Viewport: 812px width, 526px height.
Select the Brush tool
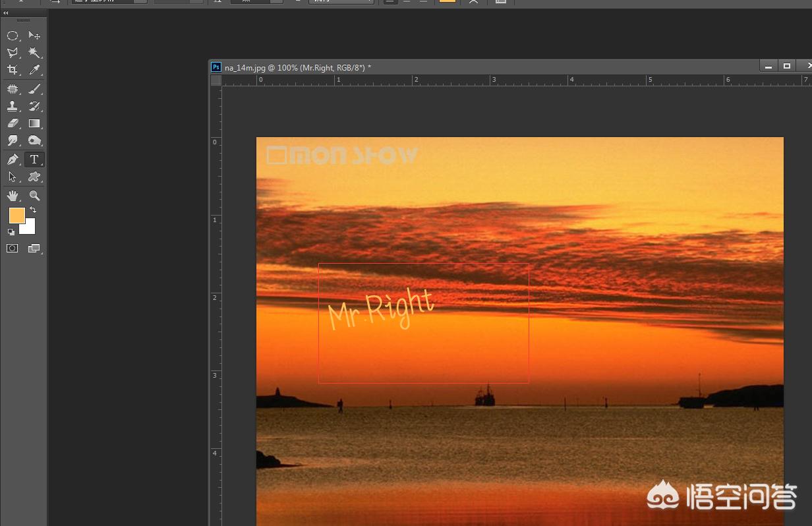pyautogui.click(x=34, y=89)
